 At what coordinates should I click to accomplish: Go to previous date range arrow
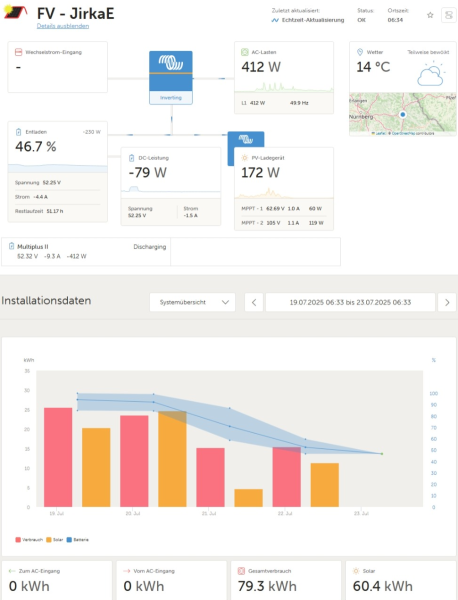[x=254, y=302]
